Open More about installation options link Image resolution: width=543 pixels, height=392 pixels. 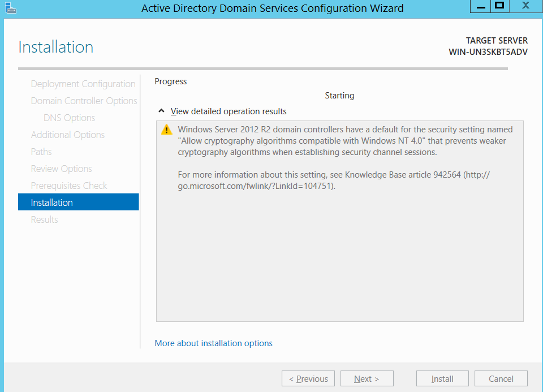(213, 343)
